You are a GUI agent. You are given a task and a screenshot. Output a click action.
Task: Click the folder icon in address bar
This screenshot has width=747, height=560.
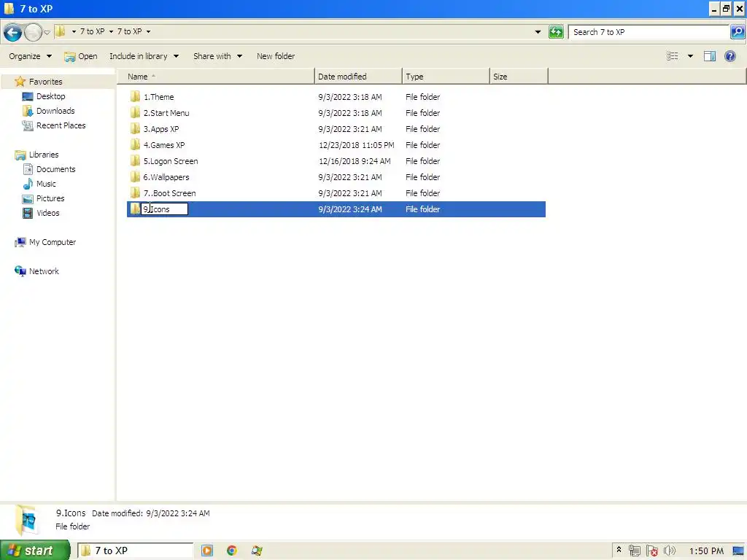coord(60,31)
